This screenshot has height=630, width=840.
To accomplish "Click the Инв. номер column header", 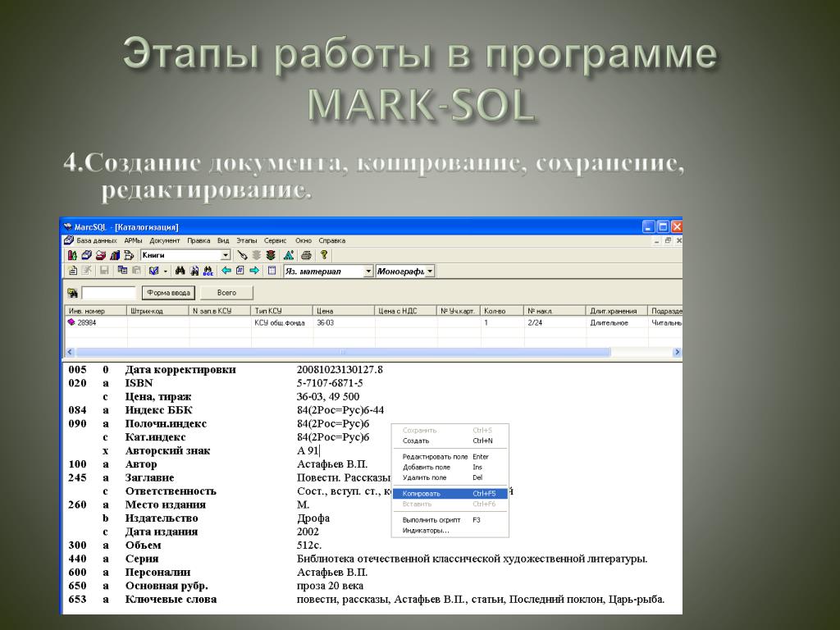I will click(x=95, y=311).
